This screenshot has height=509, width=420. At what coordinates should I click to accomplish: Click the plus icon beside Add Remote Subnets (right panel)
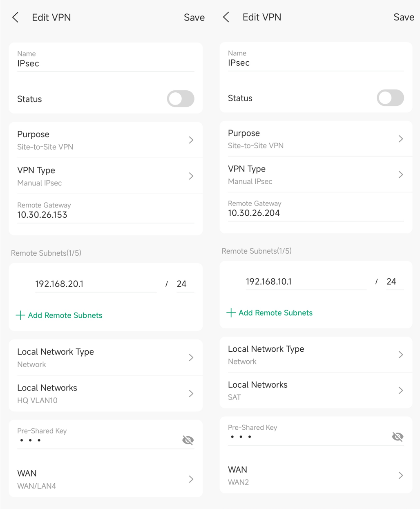tap(230, 313)
